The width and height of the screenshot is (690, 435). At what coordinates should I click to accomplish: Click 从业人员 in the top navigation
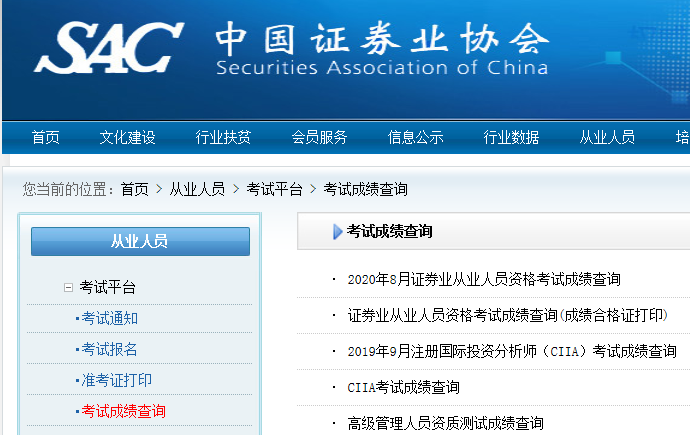607,138
